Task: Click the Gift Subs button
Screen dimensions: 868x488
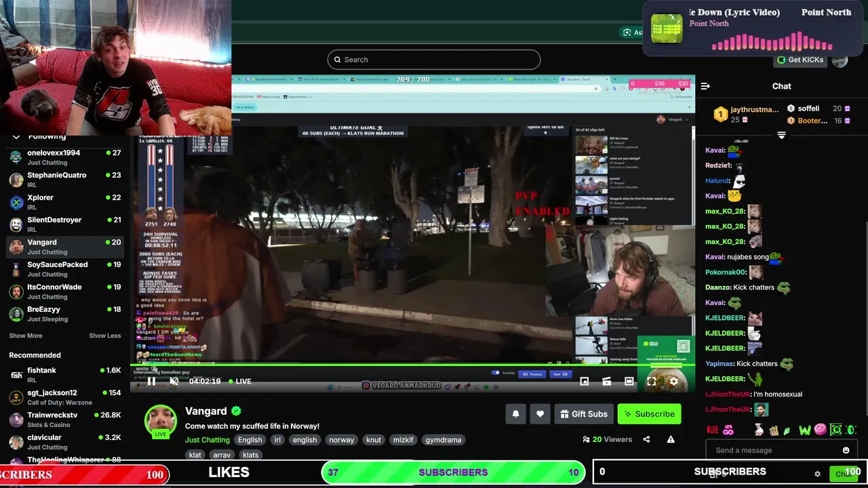Action: click(583, 414)
